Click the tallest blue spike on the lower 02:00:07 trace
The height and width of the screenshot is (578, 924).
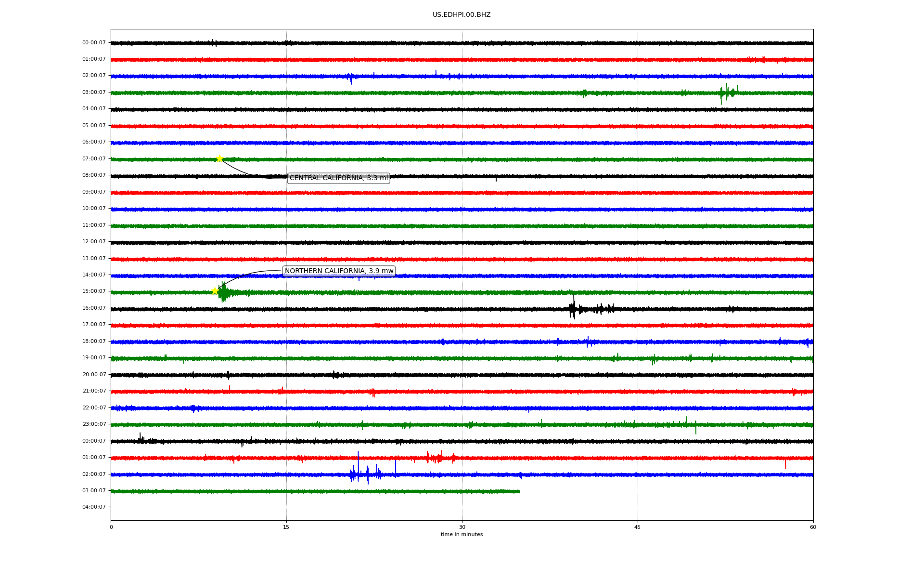click(x=358, y=465)
